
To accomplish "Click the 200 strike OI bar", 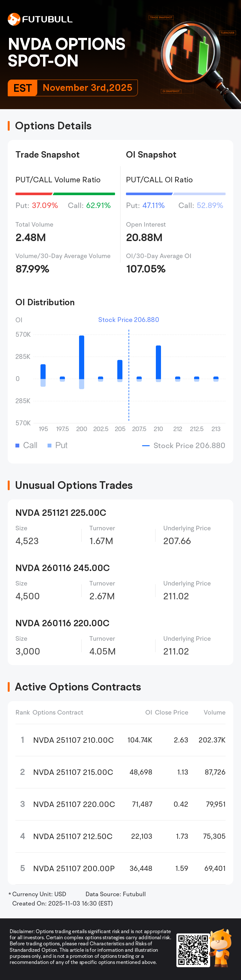I will point(82,358).
